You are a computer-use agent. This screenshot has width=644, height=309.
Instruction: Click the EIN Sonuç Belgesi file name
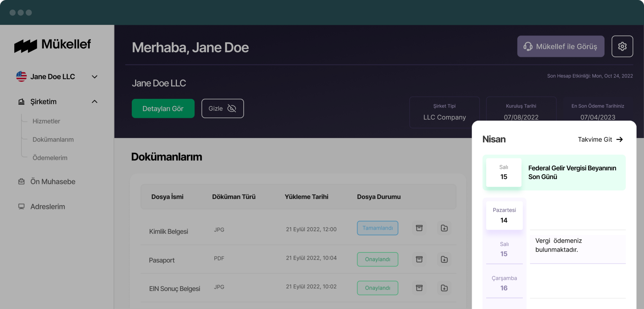click(x=175, y=289)
